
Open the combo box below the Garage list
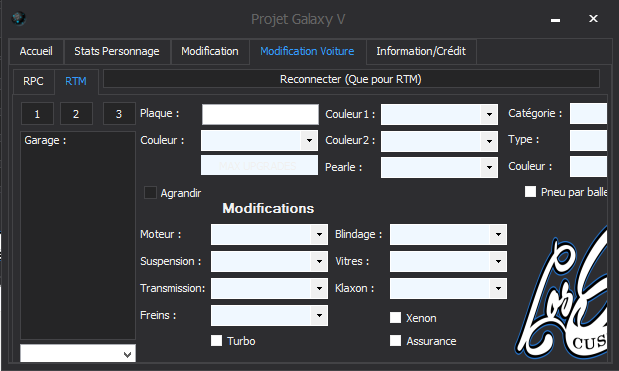click(x=78, y=354)
